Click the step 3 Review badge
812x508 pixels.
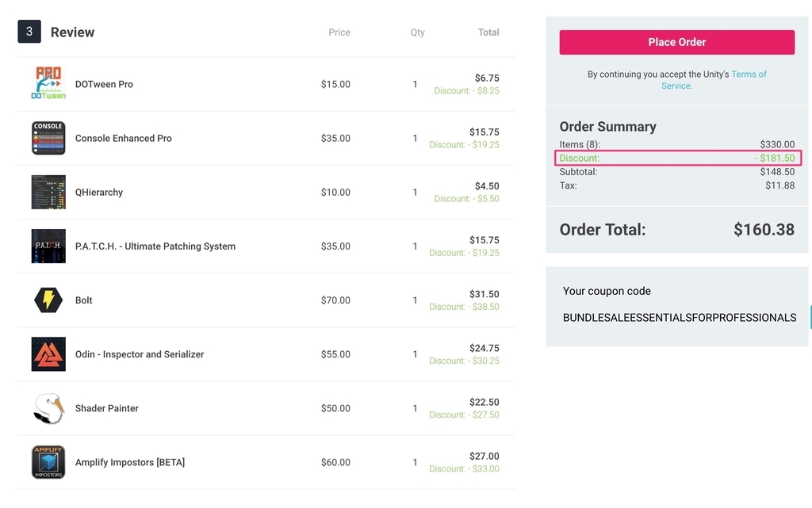point(29,32)
